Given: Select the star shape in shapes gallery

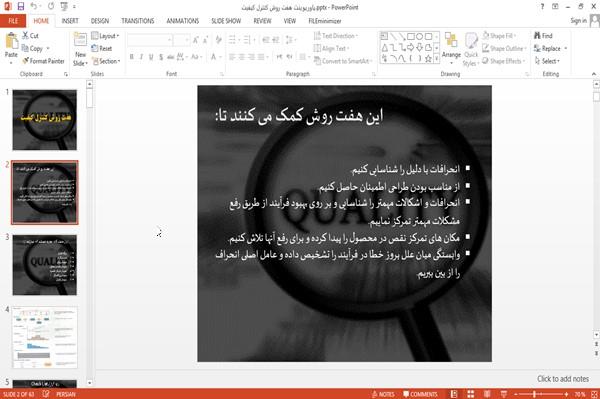Looking at the screenshot, I should click(428, 59).
